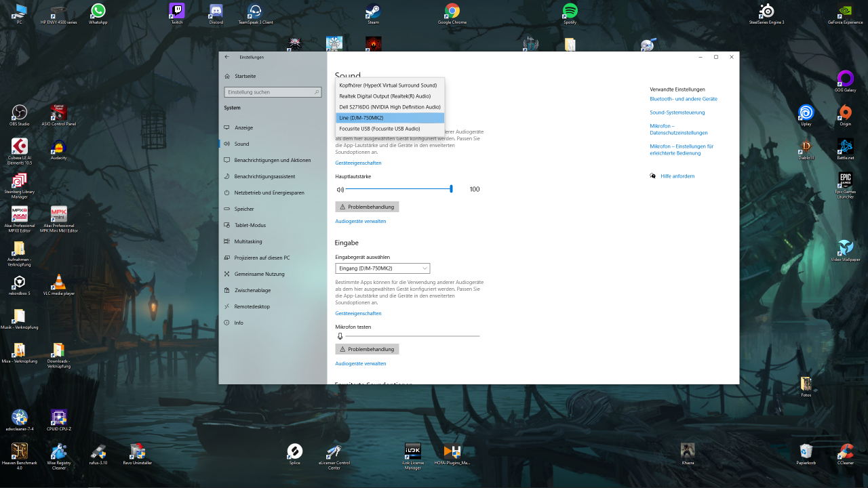Launch Origin desktop icon
This screenshot has height=488, width=868.
(845, 115)
